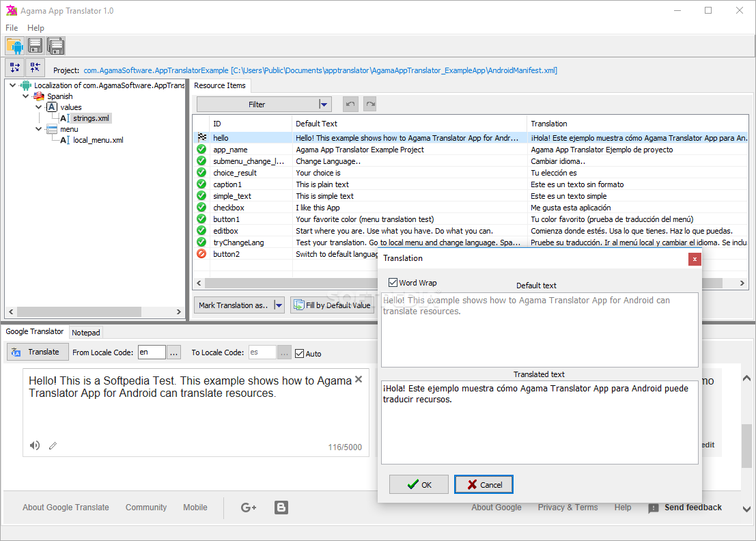756x541 pixels.
Task: Click the expand all tree nodes icon
Action: coord(15,68)
